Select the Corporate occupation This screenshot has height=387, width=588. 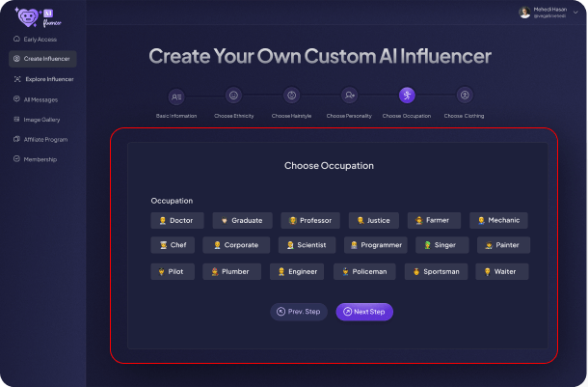tap(236, 245)
